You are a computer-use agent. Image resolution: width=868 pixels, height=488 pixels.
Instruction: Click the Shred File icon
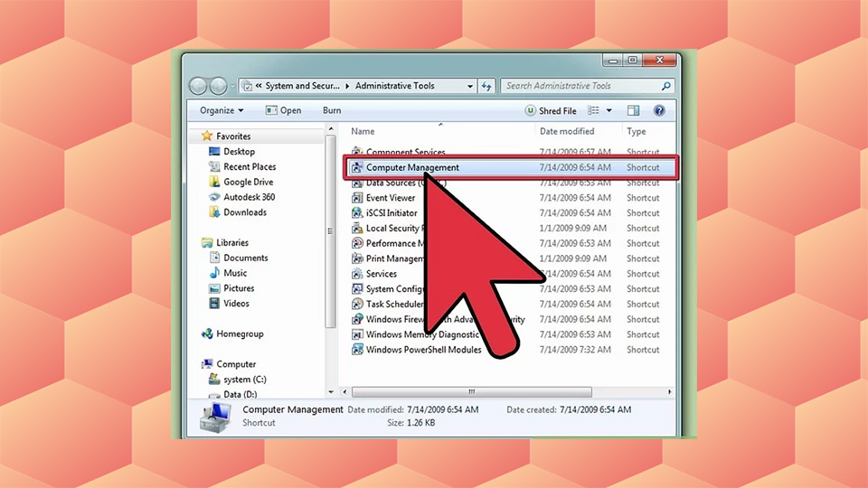pos(530,110)
